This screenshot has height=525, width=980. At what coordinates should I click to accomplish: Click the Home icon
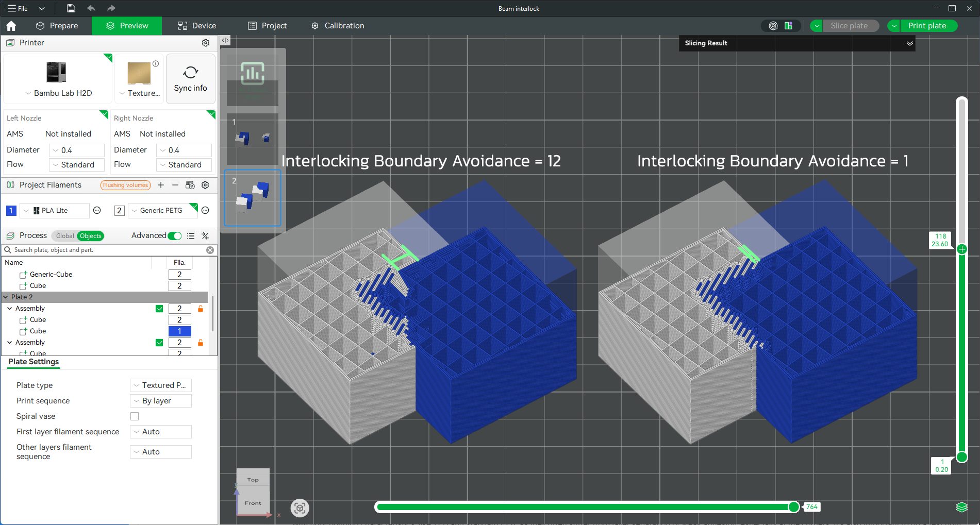11,26
